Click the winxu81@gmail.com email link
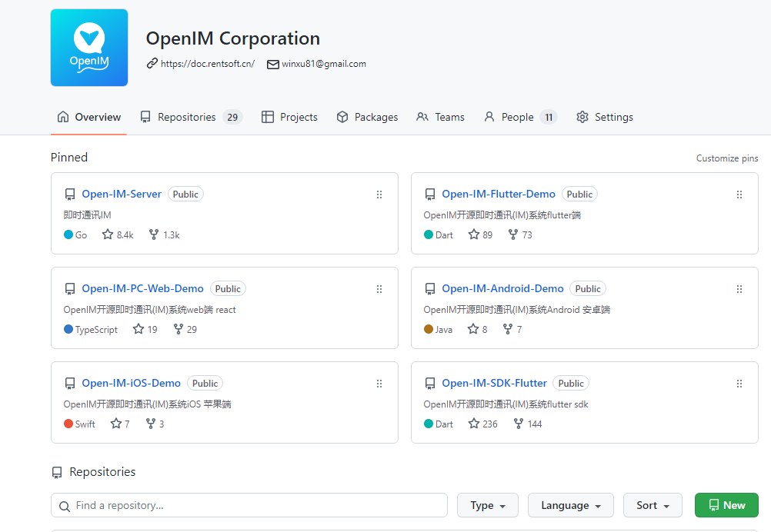 click(x=323, y=64)
